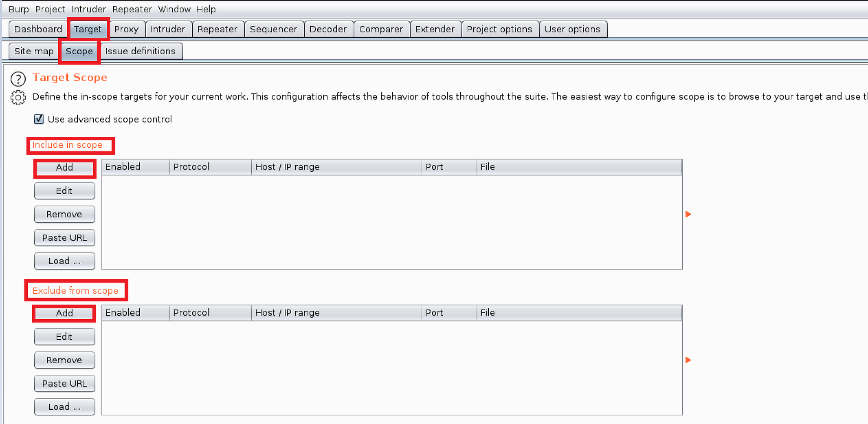The image size is (868, 424).
Task: Open the Project menu
Action: tap(50, 9)
